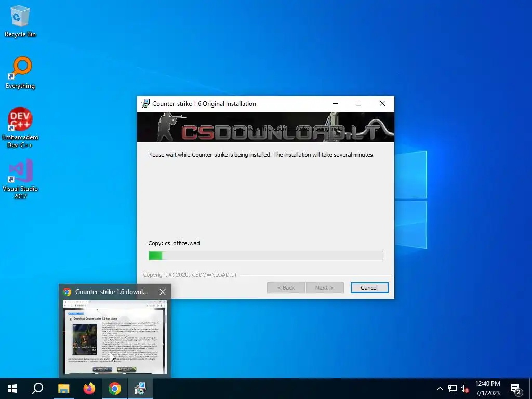Click the 'Copy: cs_office.wad' status text
Screen dimensions: 532x399
click(x=174, y=243)
